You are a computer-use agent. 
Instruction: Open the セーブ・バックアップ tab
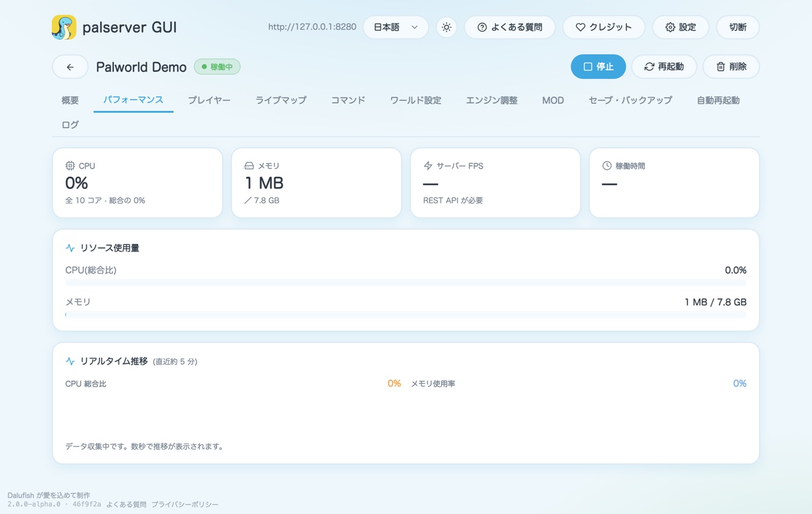[631, 100]
